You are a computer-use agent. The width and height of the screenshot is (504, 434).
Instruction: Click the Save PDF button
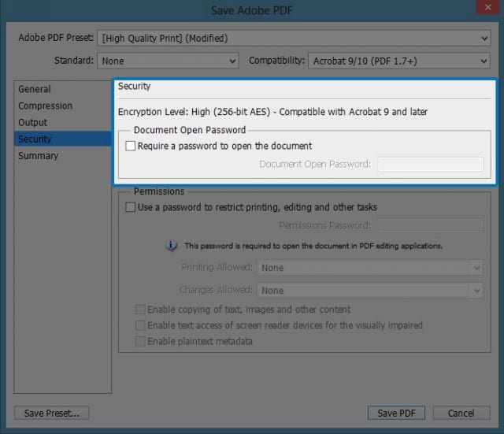point(396,413)
